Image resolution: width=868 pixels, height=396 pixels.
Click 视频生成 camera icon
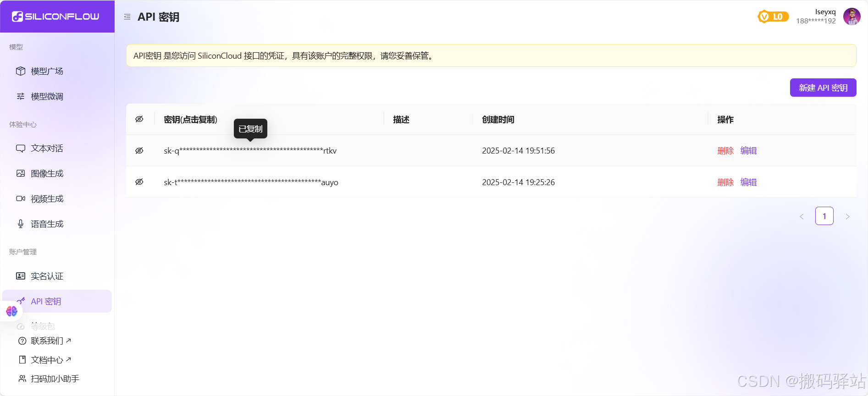coord(21,199)
